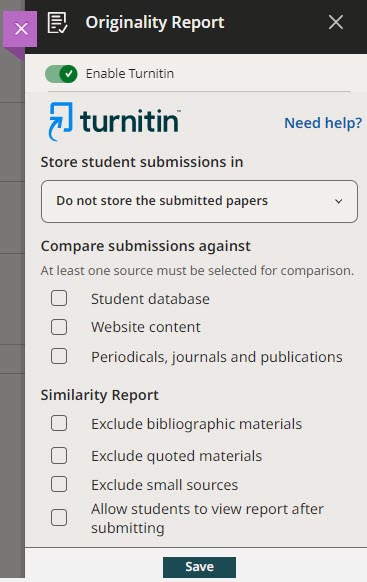
Task: Check the Website content checkbox
Action: coord(59,327)
